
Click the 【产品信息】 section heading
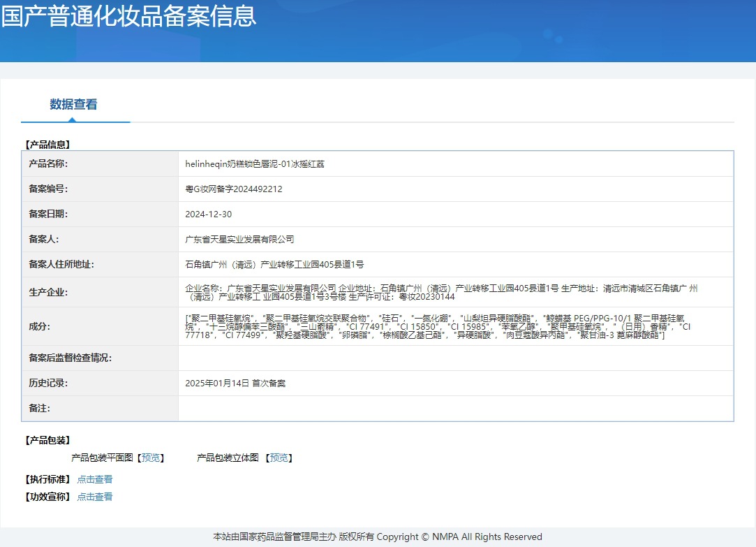click(x=47, y=145)
